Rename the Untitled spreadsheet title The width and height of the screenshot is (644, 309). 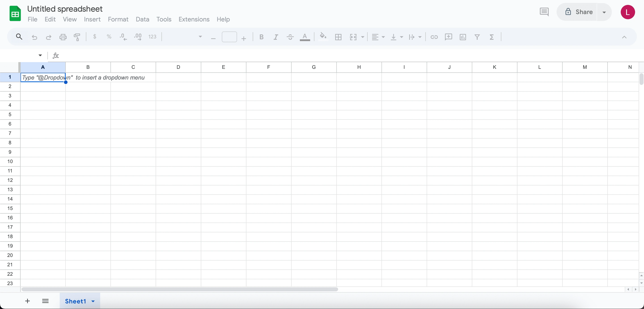pos(65,9)
